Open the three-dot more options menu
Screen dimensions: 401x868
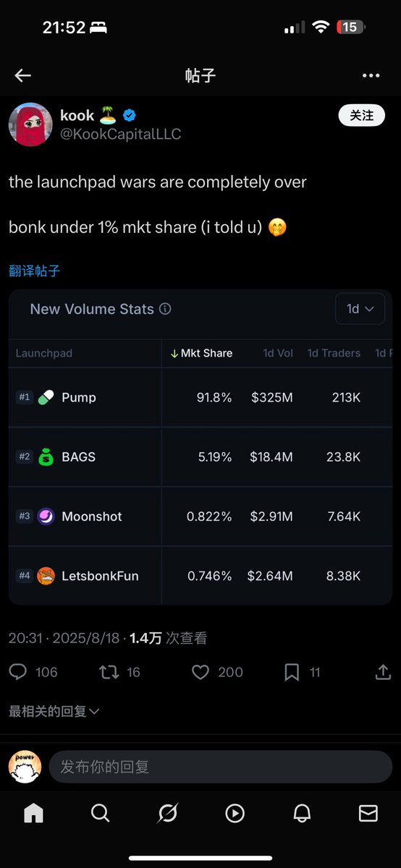(371, 76)
